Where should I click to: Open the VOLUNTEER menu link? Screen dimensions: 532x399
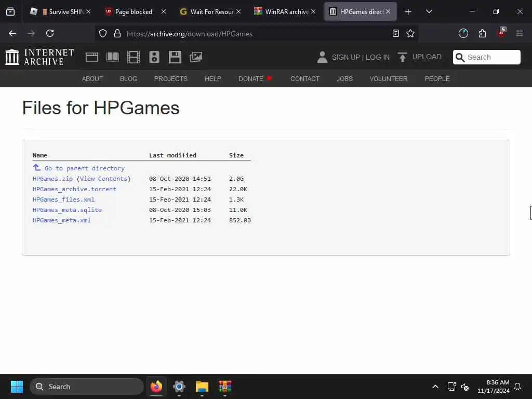(x=389, y=79)
